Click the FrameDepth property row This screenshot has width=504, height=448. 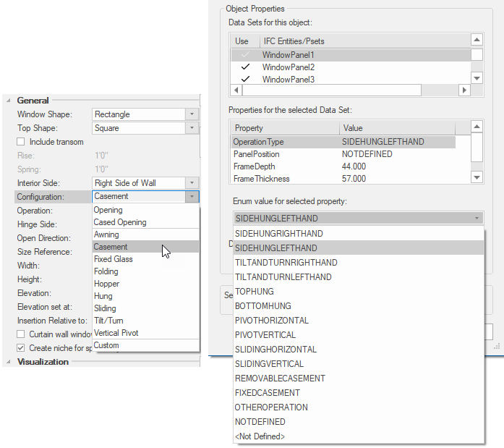(255, 166)
